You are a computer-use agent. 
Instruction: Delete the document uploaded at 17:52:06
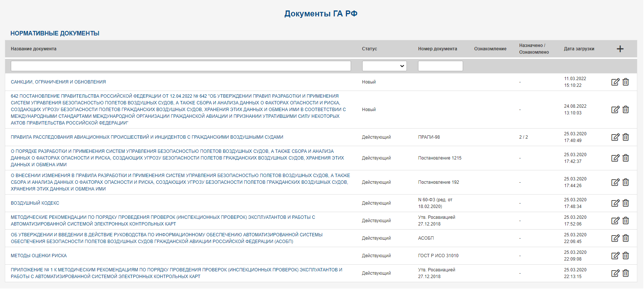[x=626, y=221]
